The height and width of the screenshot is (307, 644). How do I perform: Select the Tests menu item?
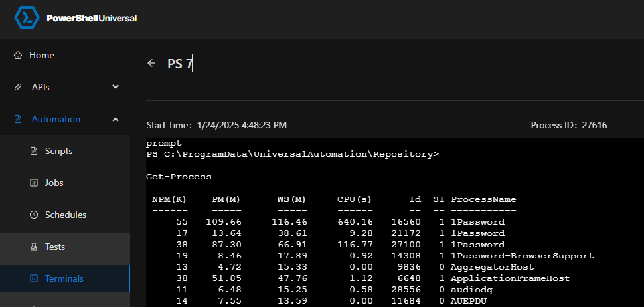(54, 247)
